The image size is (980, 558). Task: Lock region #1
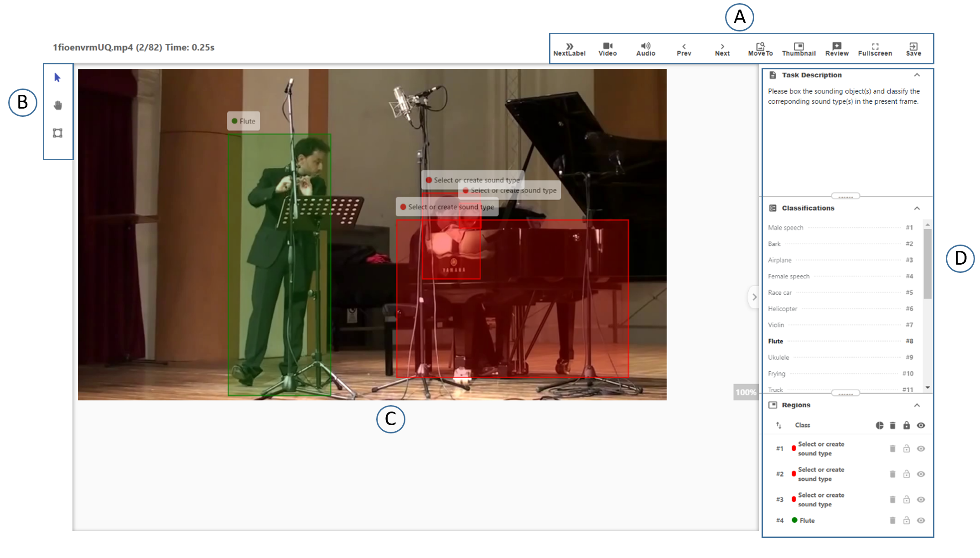[907, 448]
